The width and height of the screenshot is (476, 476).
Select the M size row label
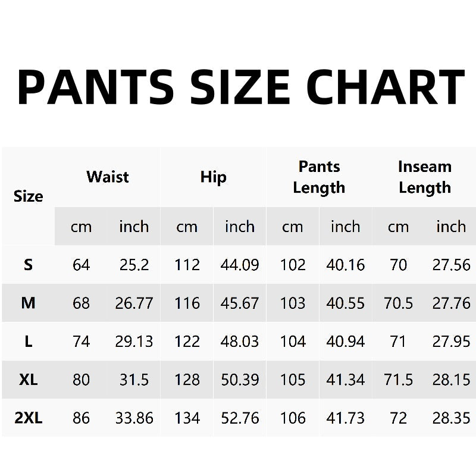click(28, 303)
